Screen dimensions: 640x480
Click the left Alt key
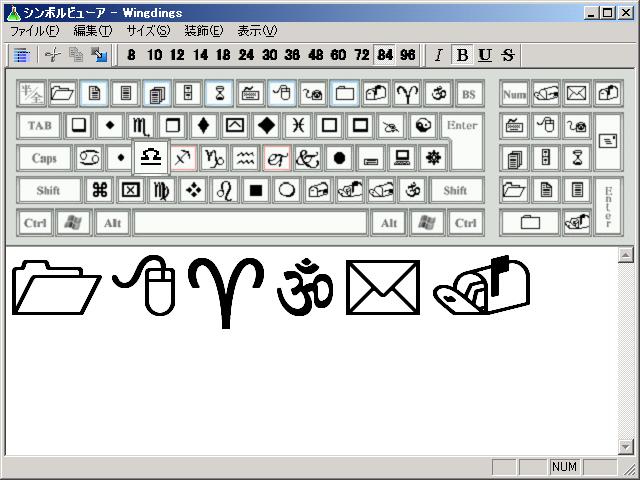pyautogui.click(x=113, y=223)
